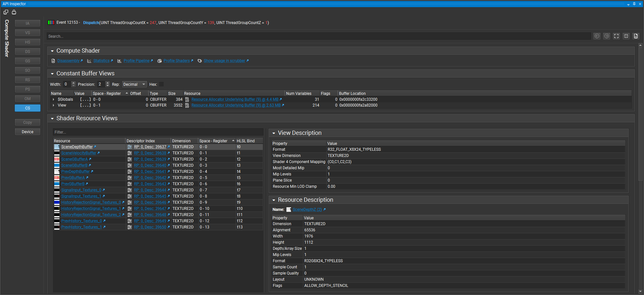Click the Statistics bar chart icon
Viewport: 644px width, 295px height.
pyautogui.click(x=89, y=61)
